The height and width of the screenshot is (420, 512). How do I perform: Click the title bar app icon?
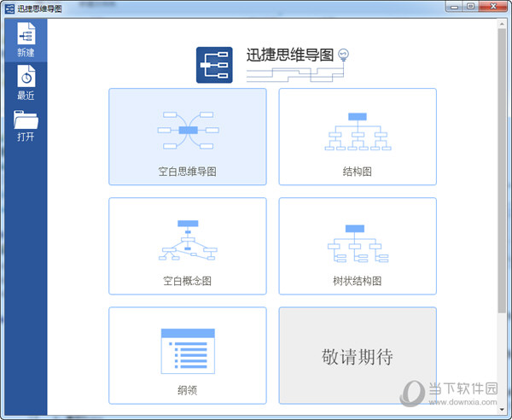coord(9,9)
